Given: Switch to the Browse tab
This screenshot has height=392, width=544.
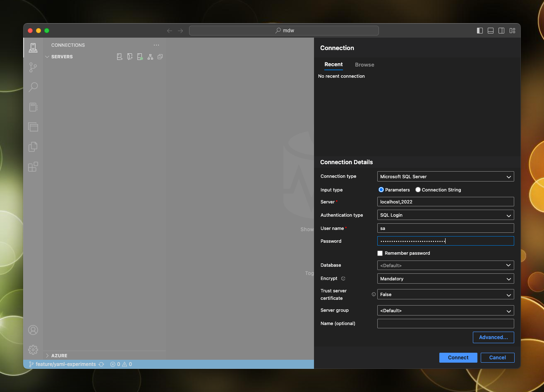Looking at the screenshot, I should pyautogui.click(x=364, y=65).
